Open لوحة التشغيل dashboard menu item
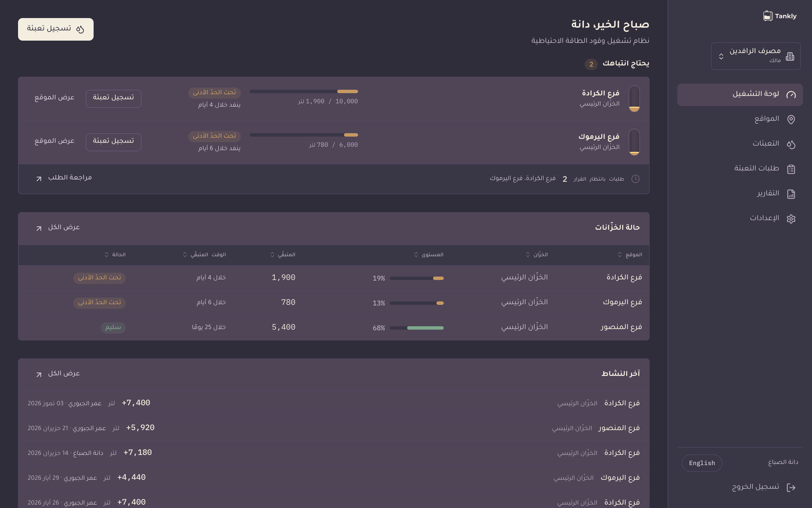The image size is (812, 508). [740, 95]
